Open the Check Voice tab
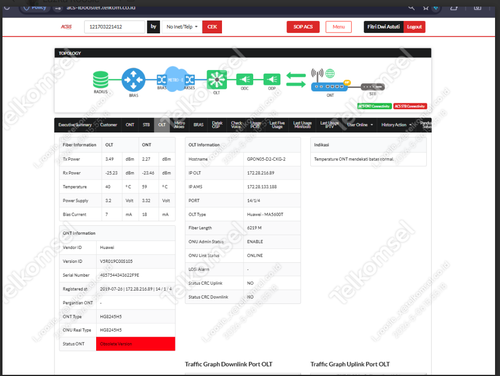This screenshot has height=376, width=500. [x=236, y=125]
